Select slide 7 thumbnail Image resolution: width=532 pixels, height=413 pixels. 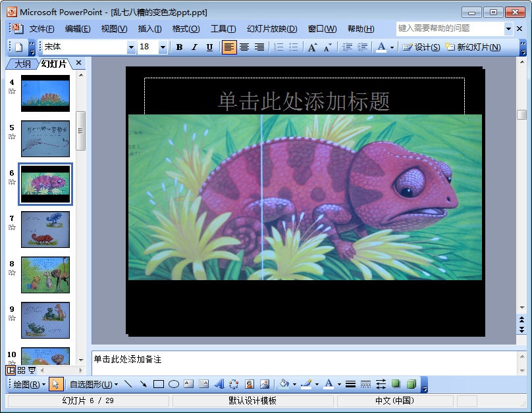pyautogui.click(x=45, y=230)
